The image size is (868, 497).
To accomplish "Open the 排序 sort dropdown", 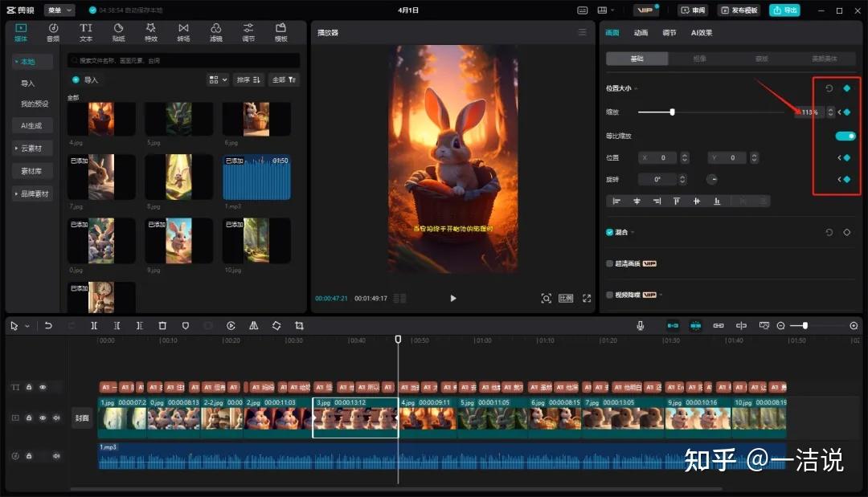I will tap(248, 79).
